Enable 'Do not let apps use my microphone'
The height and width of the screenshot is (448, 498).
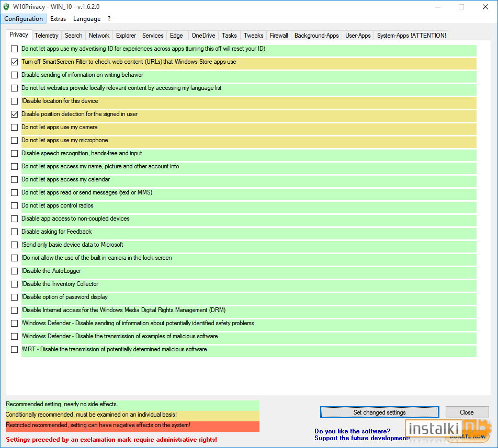pyautogui.click(x=14, y=140)
